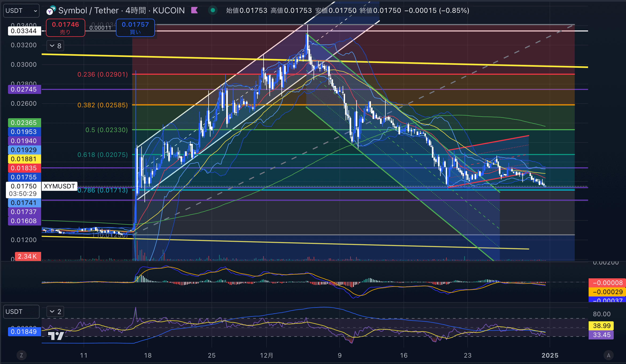Click the 0.01757 buy button
The height and width of the screenshot is (364, 626).
tap(135, 28)
